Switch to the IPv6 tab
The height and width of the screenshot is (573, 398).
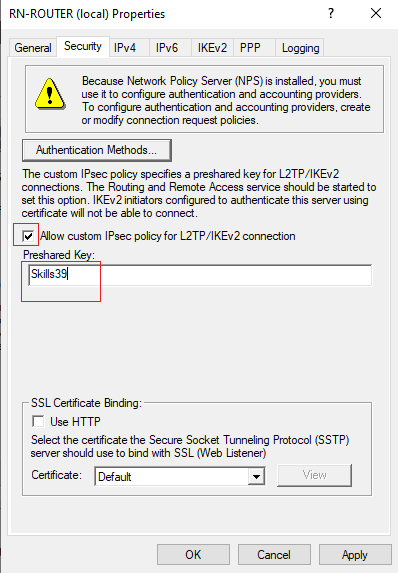pos(167,48)
